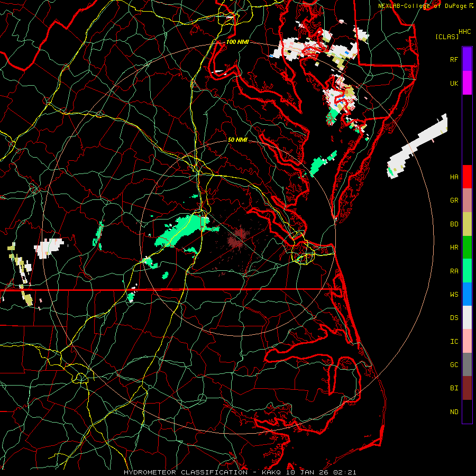The width and height of the screenshot is (476, 476).
Task: Click the "HA" legend label
Action: click(x=454, y=177)
